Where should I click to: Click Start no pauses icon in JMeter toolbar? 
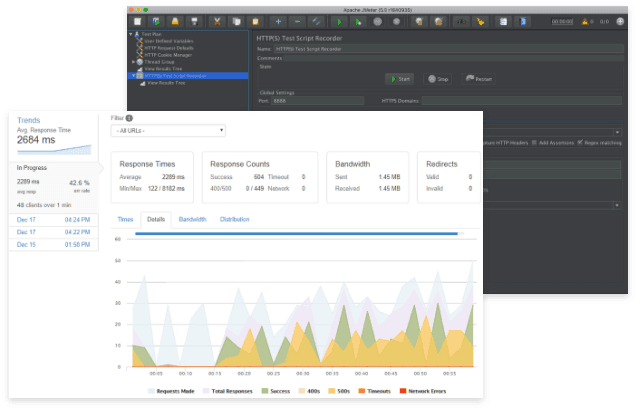coord(358,22)
